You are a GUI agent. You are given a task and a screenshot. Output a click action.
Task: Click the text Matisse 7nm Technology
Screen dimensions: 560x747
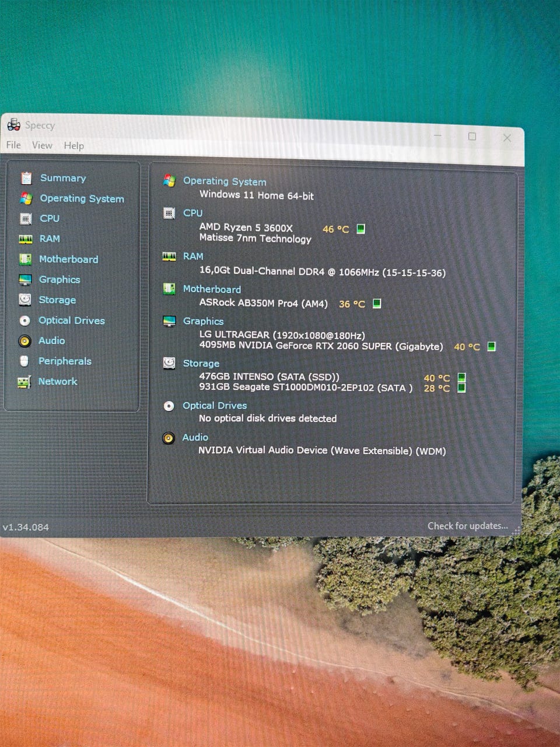coord(255,238)
